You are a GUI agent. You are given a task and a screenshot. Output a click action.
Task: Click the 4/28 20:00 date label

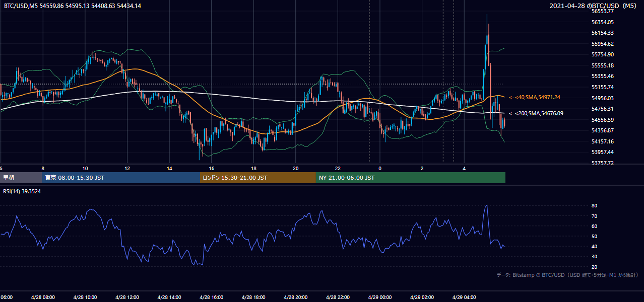tap(296, 297)
